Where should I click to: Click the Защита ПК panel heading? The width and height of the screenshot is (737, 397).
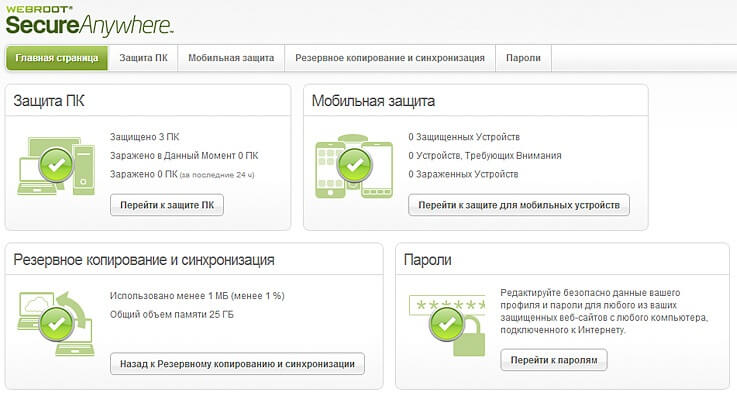click(49, 101)
